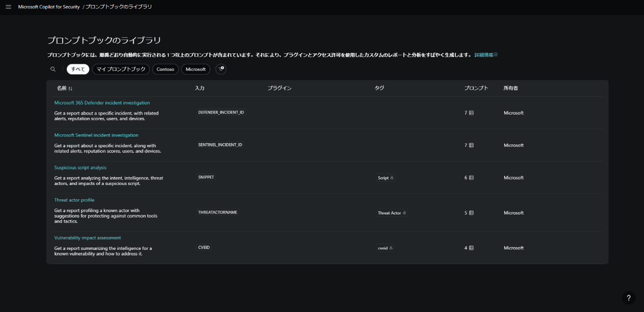Click the CVEID input badge

tap(204, 247)
